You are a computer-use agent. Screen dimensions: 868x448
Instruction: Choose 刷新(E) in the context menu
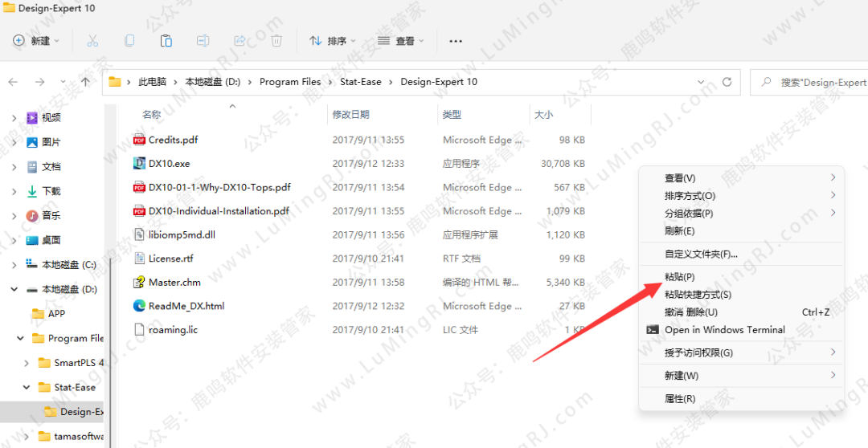point(679,231)
